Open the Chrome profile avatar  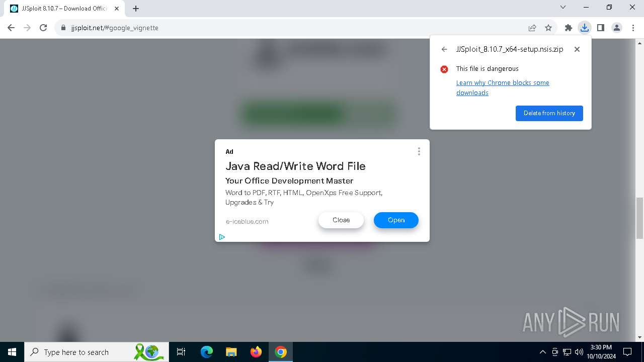pyautogui.click(x=617, y=28)
